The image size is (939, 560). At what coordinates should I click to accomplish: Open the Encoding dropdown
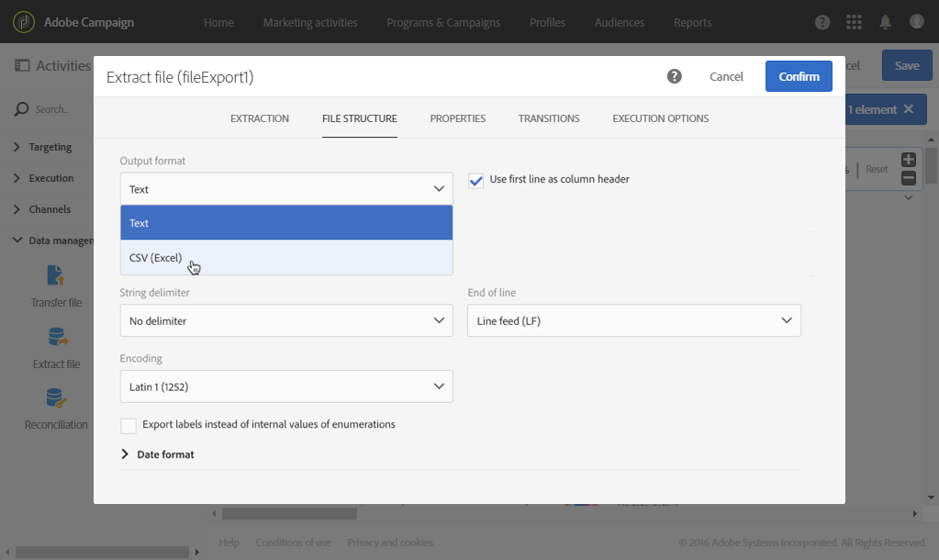[285, 386]
